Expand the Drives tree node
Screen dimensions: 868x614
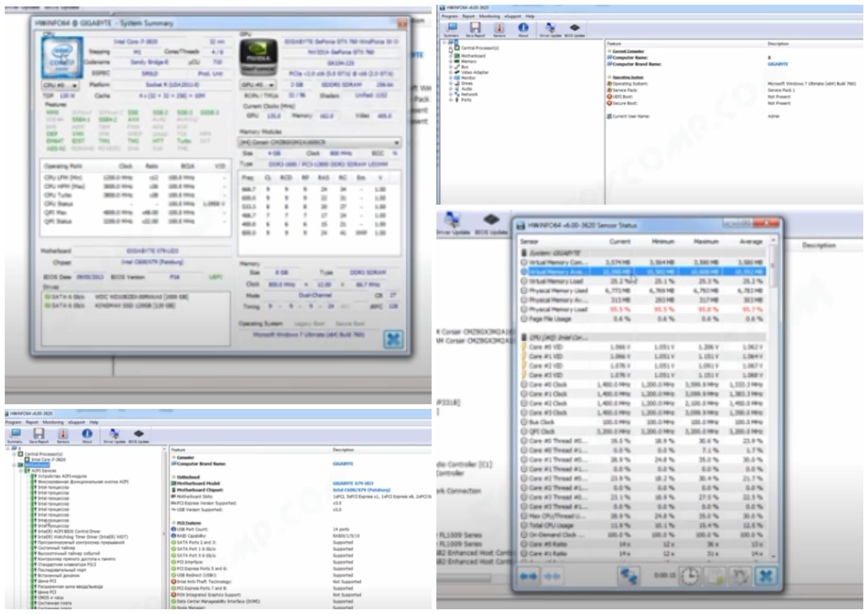[x=451, y=83]
